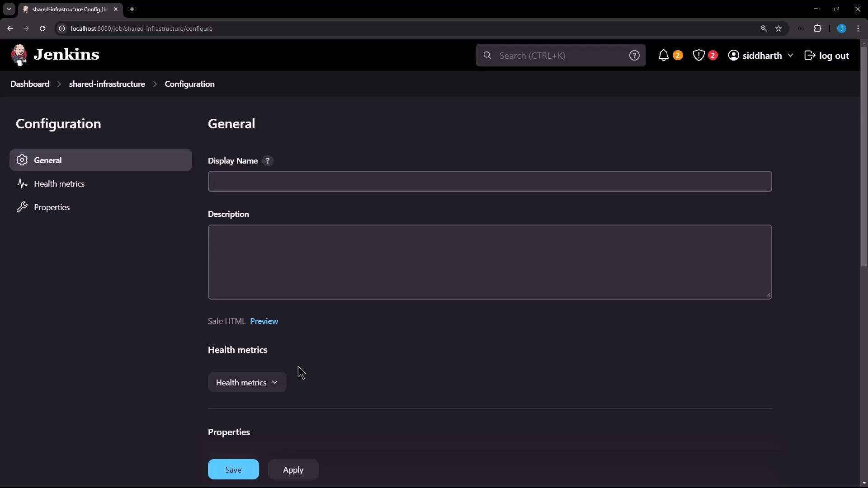Click the red security warning count badge
868x488 pixels.
[x=712, y=55]
